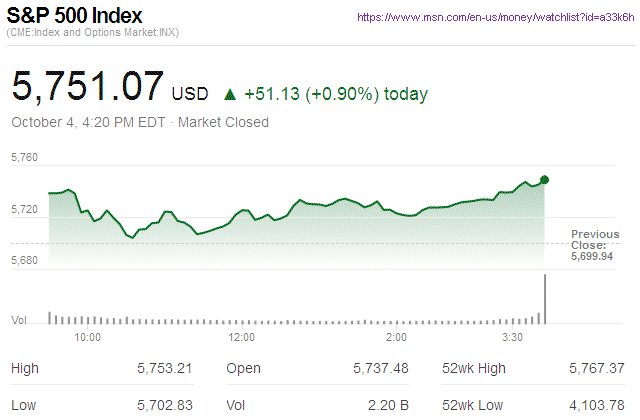Viewport: 640px width, 420px height.
Task: Click the green dot ending the price line
Action: coord(545,180)
